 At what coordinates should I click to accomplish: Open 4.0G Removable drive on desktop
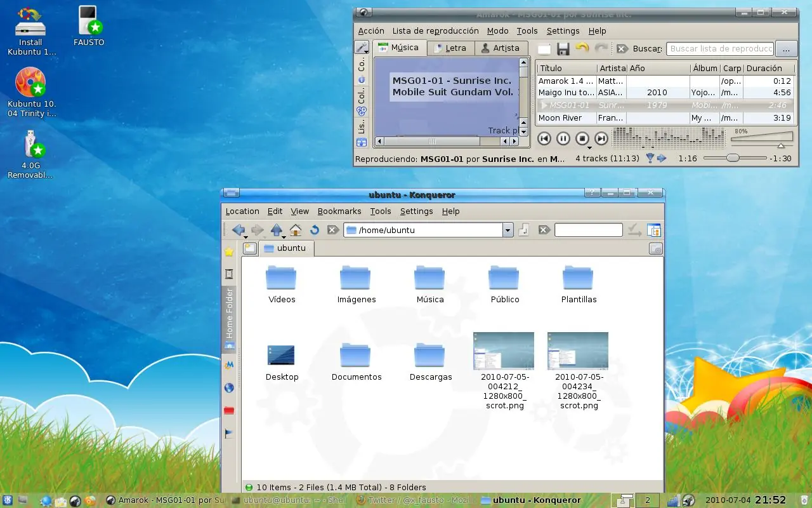click(31, 154)
